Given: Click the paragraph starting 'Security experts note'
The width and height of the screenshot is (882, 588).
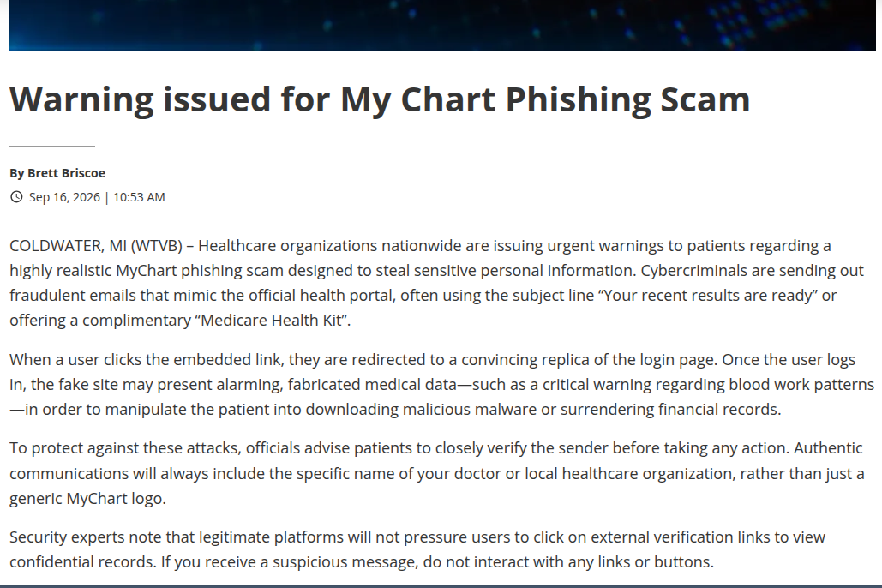Looking at the screenshot, I should 417,549.
